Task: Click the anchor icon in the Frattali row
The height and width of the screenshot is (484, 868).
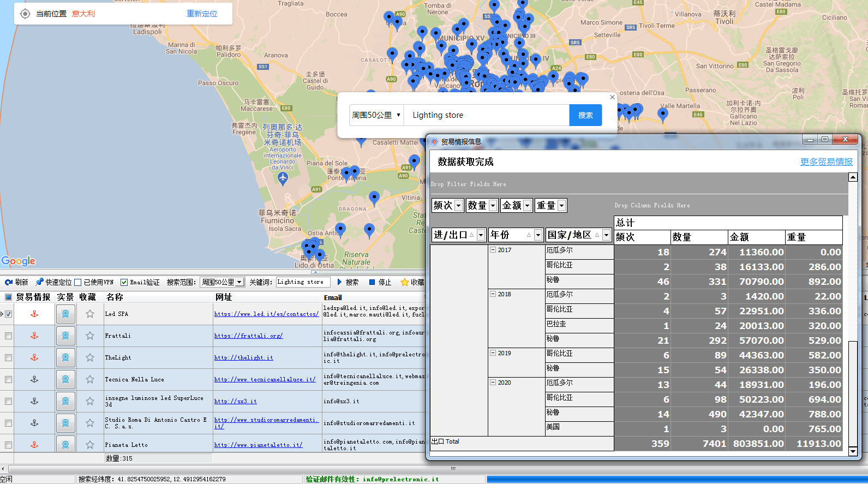Action: click(x=34, y=336)
